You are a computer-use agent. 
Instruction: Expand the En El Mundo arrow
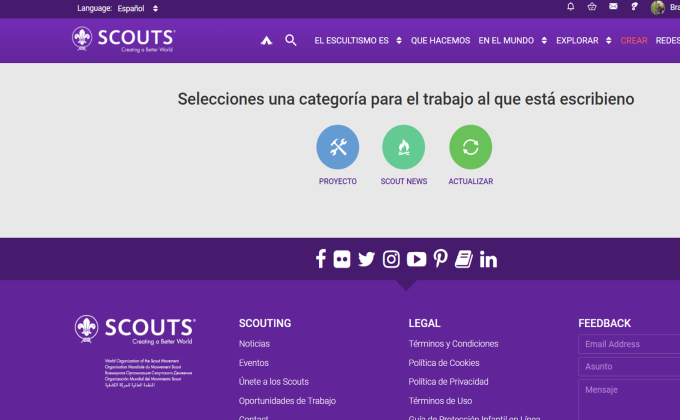click(x=544, y=41)
